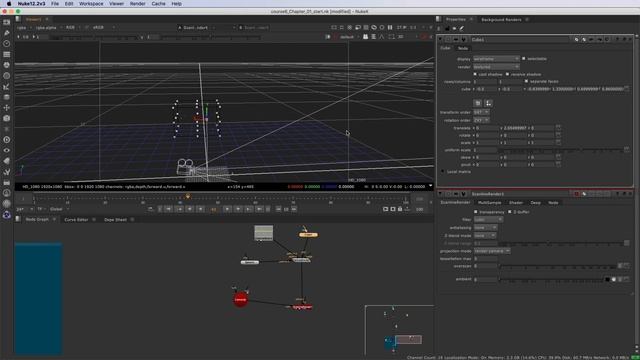
Task: Toggle the selectable checkbox in Cube1
Action: [524, 59]
